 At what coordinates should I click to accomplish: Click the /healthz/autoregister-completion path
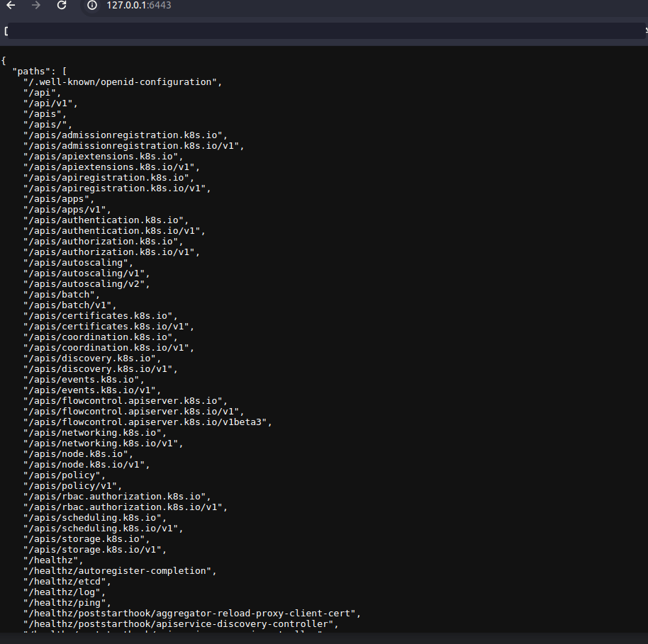point(118,571)
